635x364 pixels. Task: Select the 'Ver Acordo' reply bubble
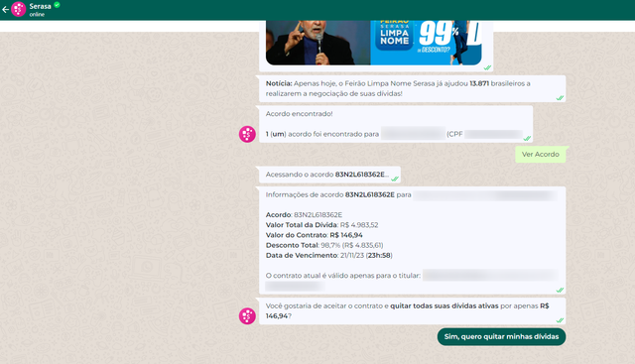click(x=540, y=155)
